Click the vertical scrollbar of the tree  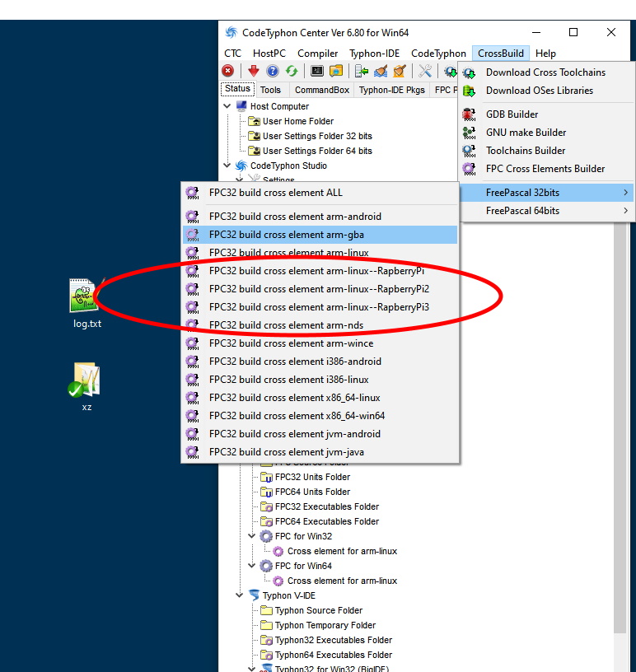(x=620, y=428)
